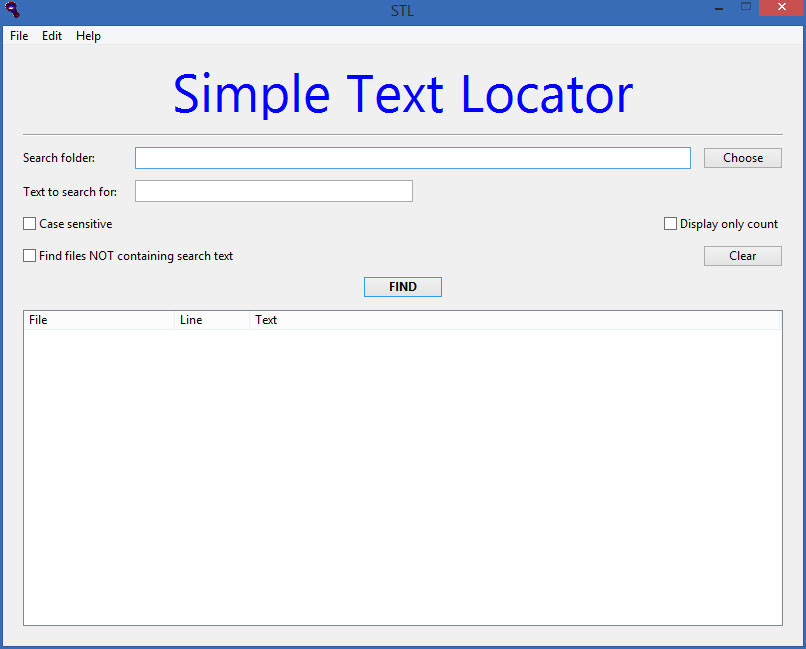
Task: Focus the Search folder input field
Action: click(413, 158)
